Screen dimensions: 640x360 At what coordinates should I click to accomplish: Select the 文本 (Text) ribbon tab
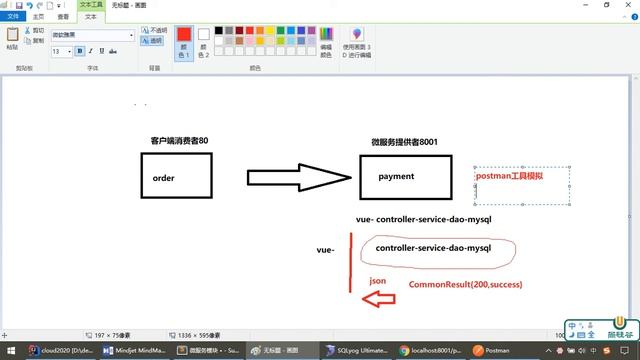pyautogui.click(x=91, y=17)
